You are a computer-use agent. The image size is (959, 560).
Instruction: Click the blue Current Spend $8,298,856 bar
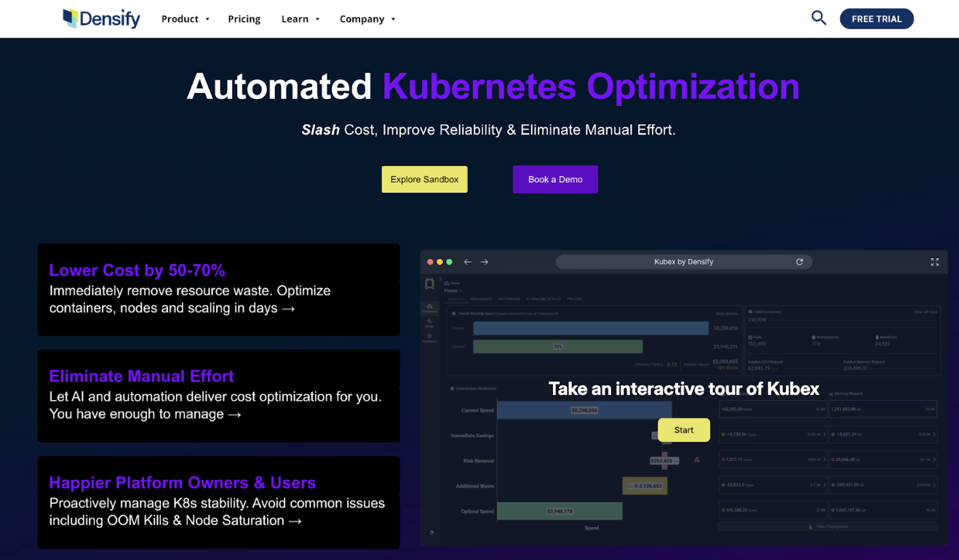point(584,410)
